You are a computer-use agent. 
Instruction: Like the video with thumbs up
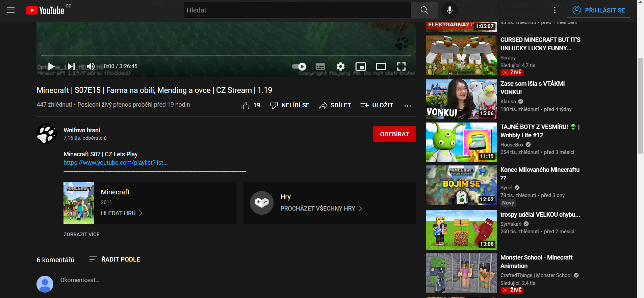[251, 105]
